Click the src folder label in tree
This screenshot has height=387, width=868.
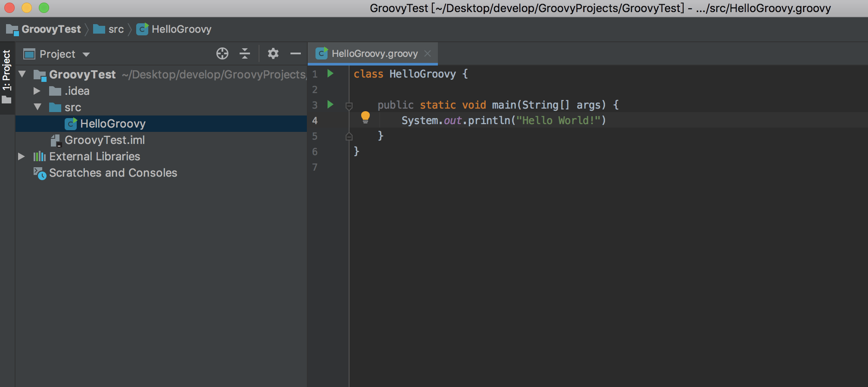[x=73, y=107]
